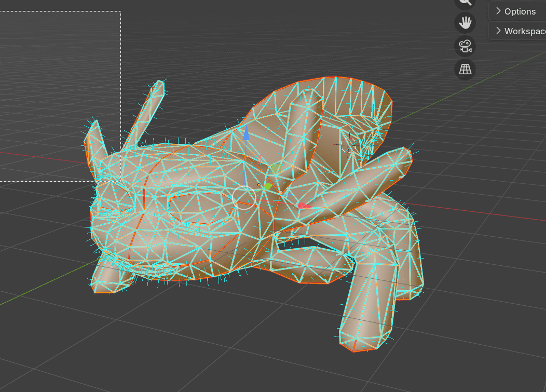Click the blue Z-axis gizmo arrow

246,134
